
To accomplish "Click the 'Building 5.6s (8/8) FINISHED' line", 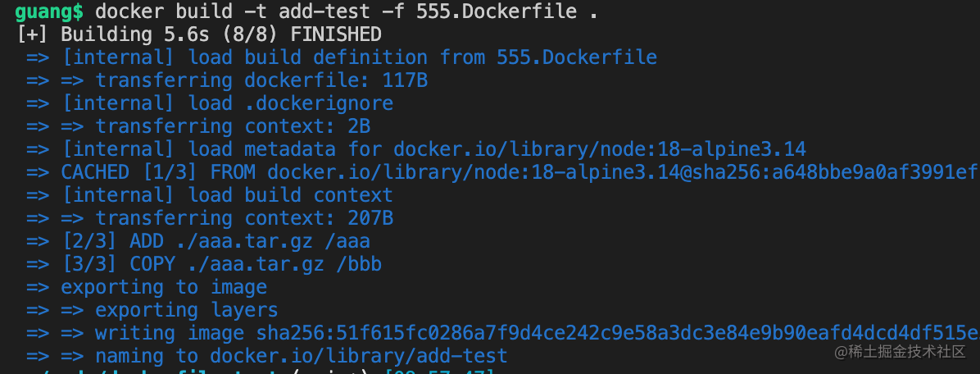I will (199, 34).
